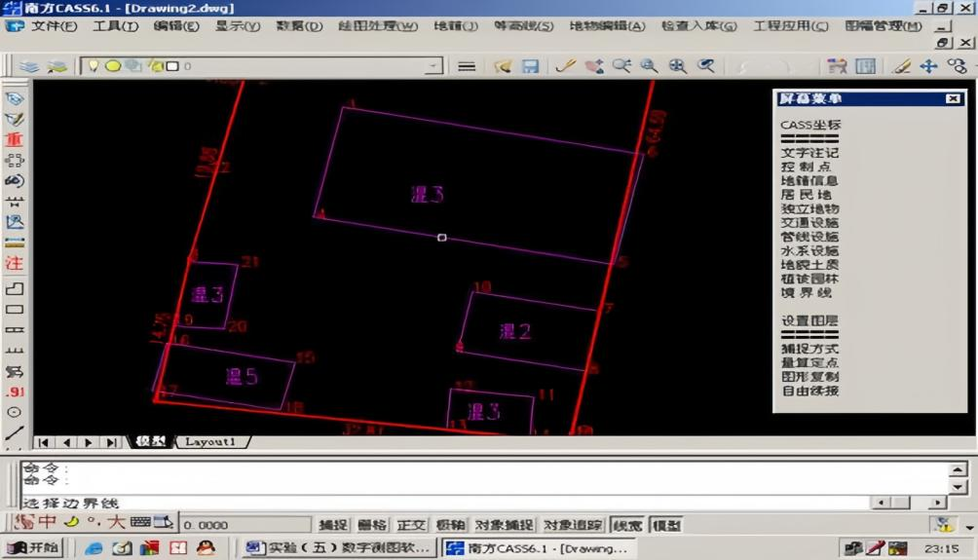Click the command window vertical scroll down arrow
978x560 pixels.
point(959,486)
